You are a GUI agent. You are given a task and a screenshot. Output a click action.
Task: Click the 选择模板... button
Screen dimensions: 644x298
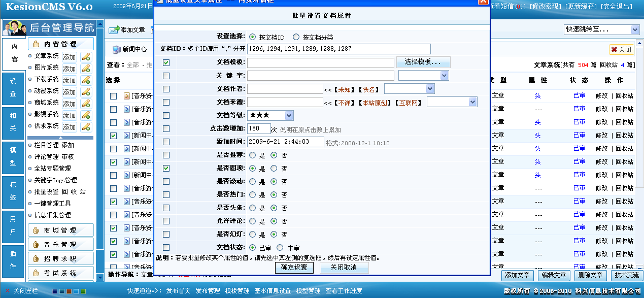coord(423,62)
